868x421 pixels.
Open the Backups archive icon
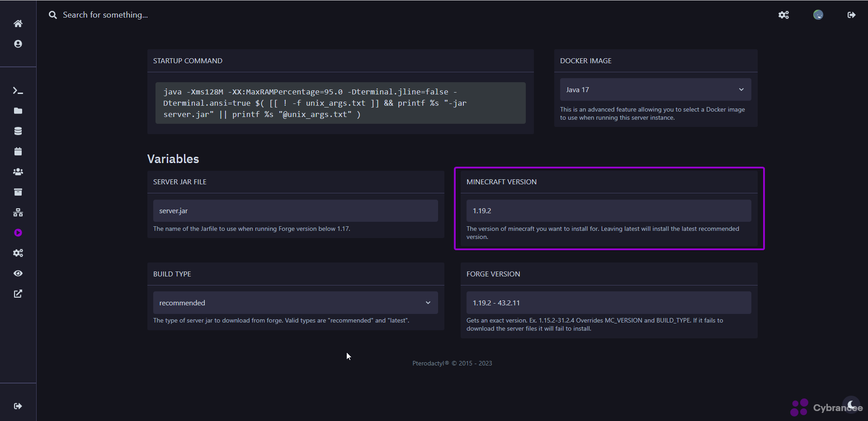pos(18,192)
